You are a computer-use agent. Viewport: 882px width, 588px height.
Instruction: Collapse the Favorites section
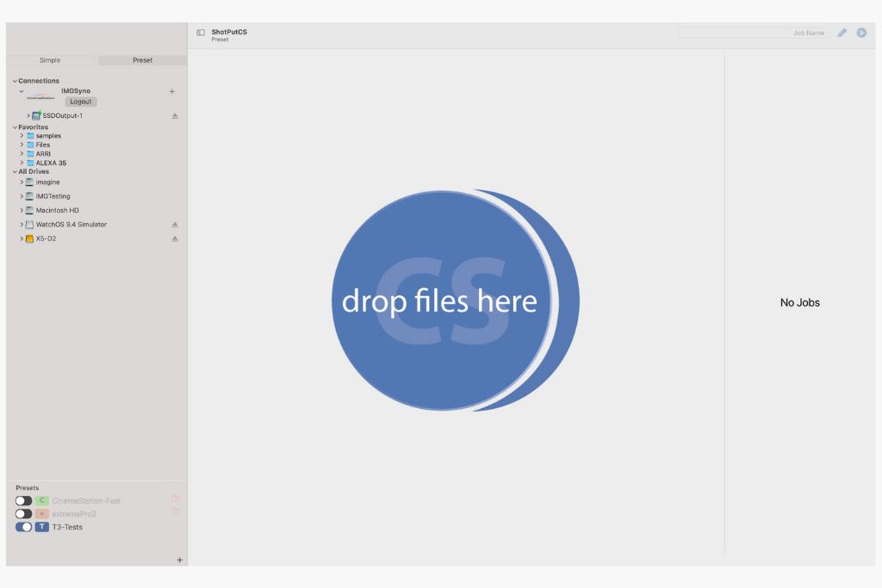click(x=15, y=127)
